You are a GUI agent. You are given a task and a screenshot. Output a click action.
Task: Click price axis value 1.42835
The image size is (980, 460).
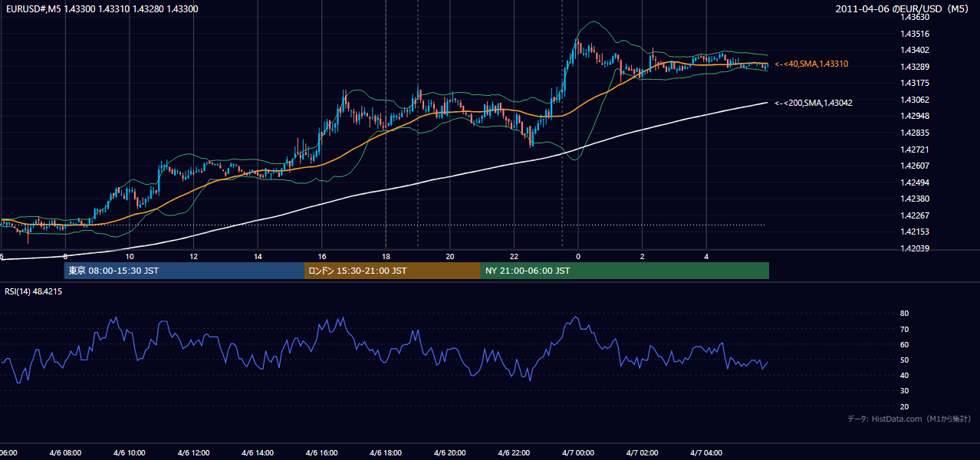click(x=914, y=133)
